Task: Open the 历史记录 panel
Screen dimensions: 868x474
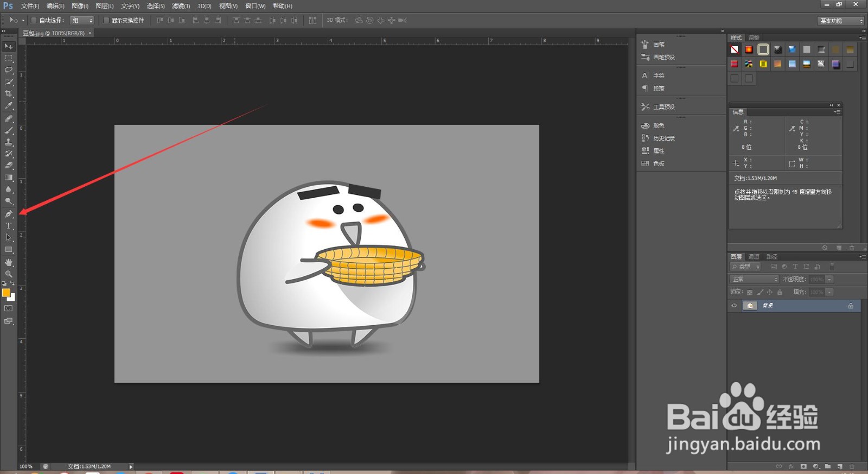Action: [664, 138]
